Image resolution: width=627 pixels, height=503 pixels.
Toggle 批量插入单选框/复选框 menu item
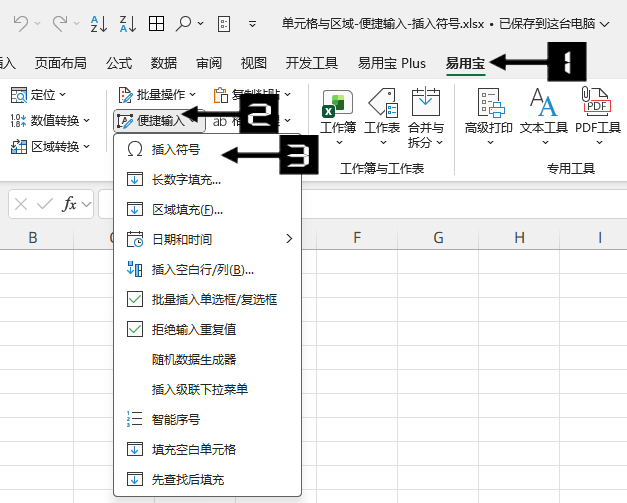pyautogui.click(x=214, y=299)
